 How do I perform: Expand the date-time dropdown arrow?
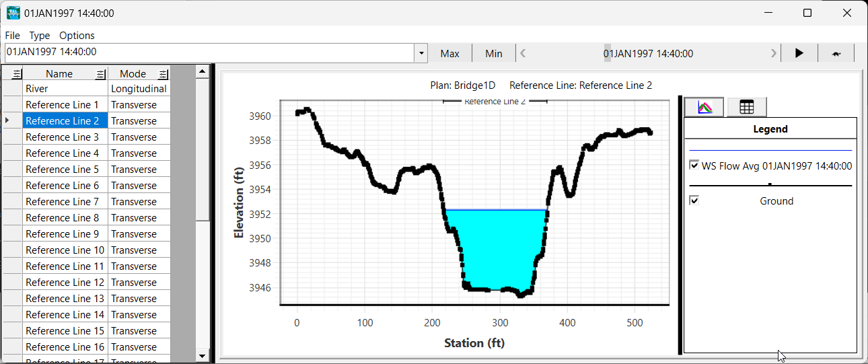(x=421, y=53)
